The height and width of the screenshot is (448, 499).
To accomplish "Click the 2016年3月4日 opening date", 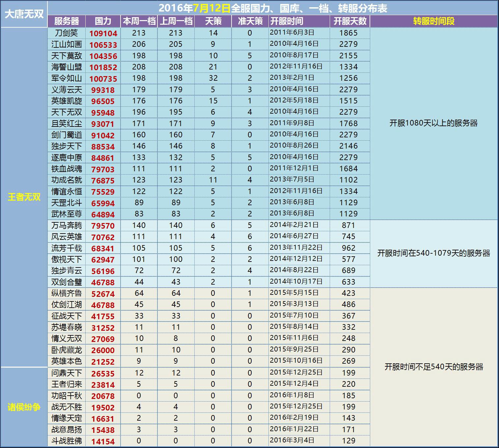I will 292,440.
